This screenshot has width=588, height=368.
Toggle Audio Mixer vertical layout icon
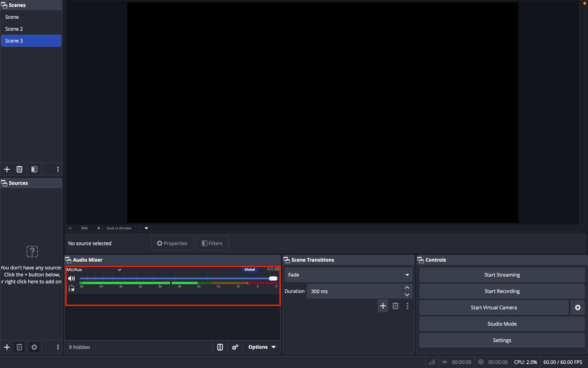click(220, 347)
